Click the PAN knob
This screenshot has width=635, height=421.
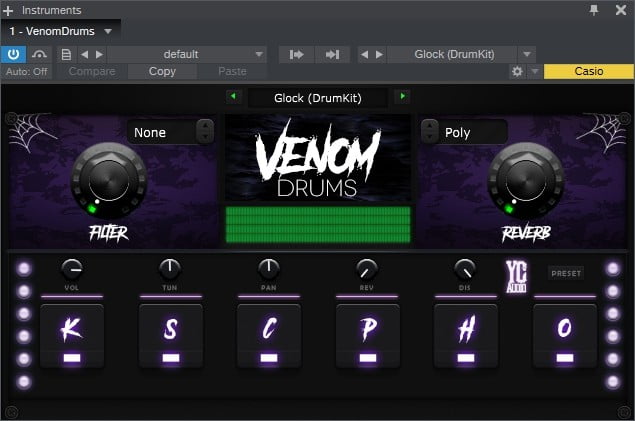268,269
